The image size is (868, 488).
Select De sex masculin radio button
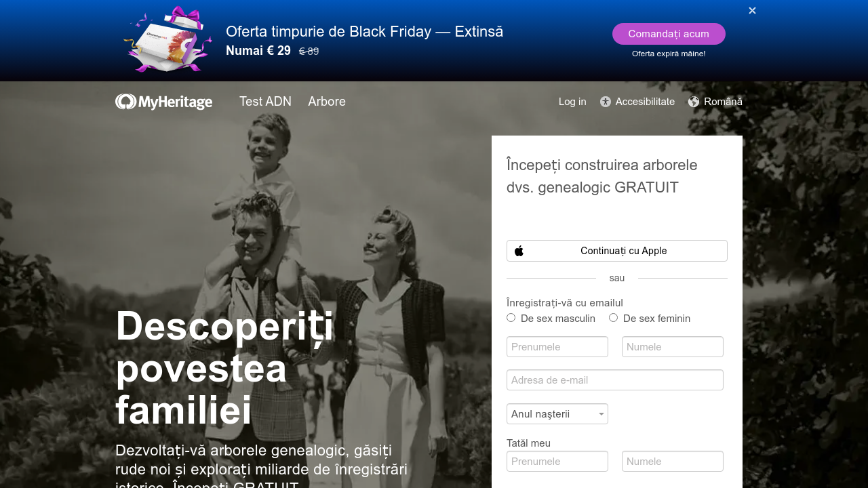pyautogui.click(x=511, y=318)
